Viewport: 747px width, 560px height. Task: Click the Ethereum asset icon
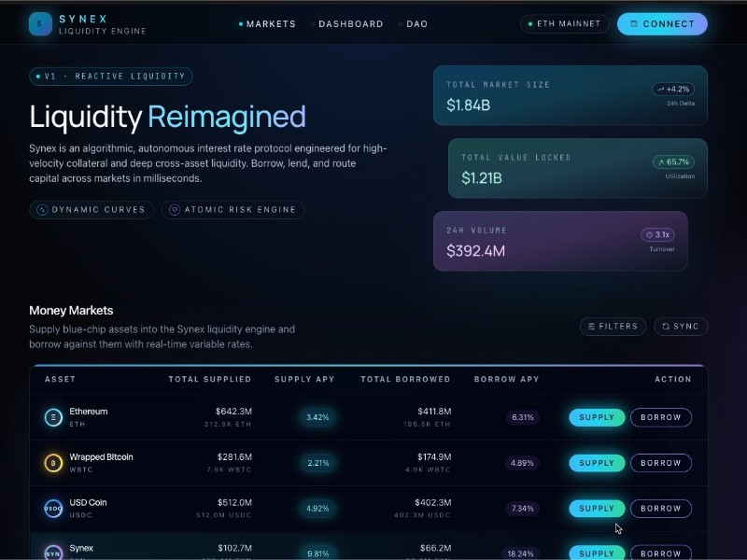pyautogui.click(x=53, y=417)
